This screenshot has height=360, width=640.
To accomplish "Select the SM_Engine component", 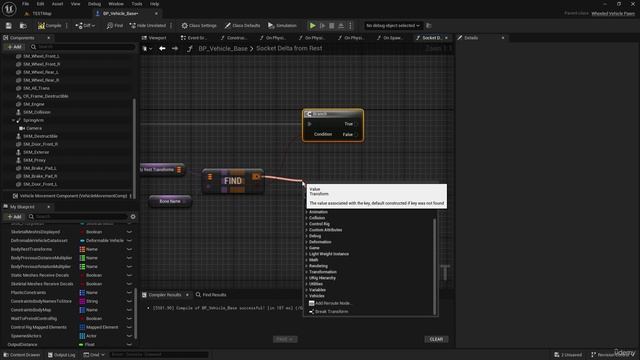I will [x=33, y=104].
